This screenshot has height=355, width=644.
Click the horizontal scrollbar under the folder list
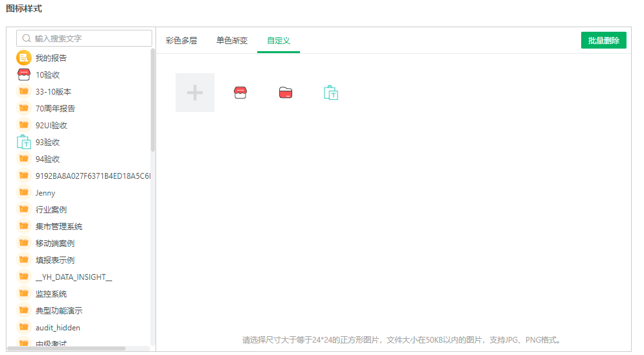point(67,349)
